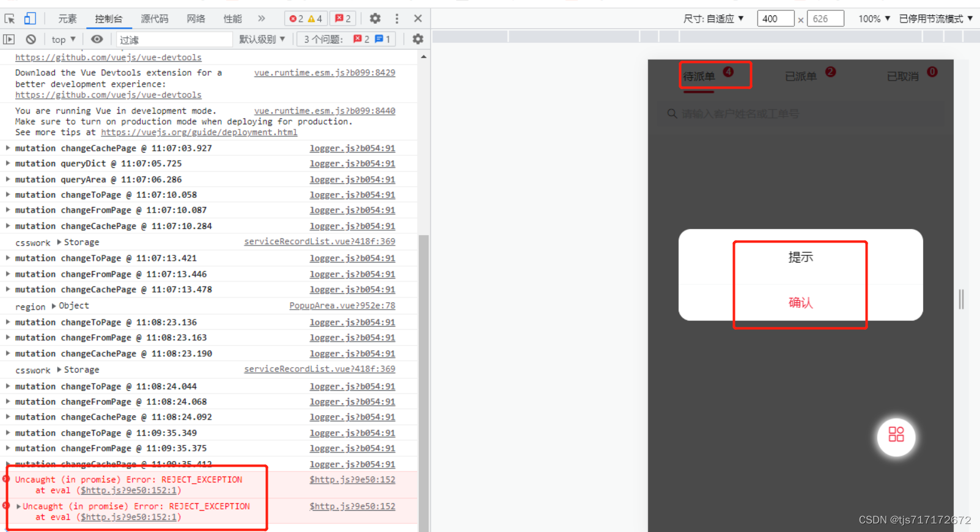Open the 尺寸: 自适应 device dropdown
Screen dimensions: 980x532
pyautogui.click(x=713, y=19)
